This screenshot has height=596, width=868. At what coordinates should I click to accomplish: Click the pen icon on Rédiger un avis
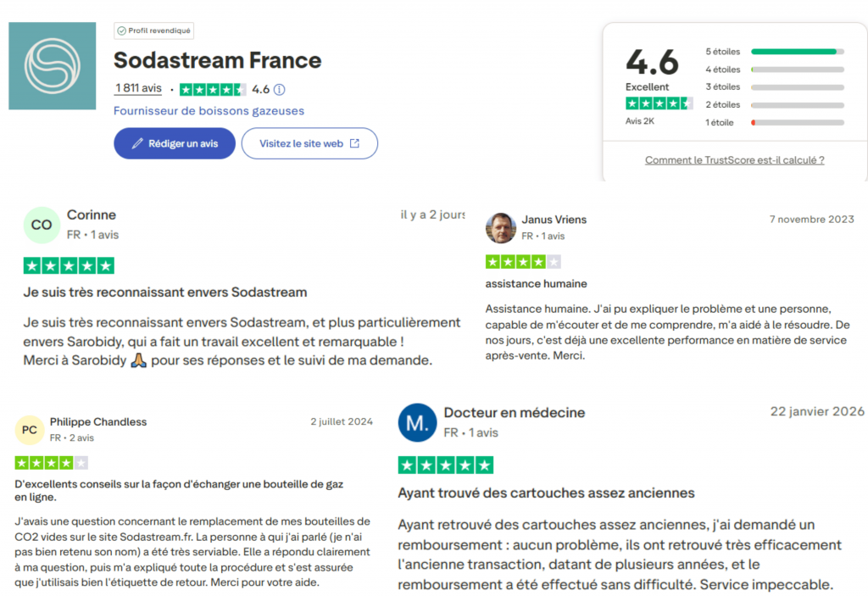pos(136,143)
